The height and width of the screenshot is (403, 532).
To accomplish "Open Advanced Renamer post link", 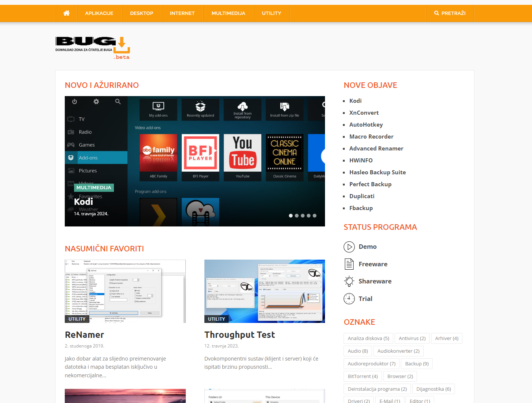I will (x=376, y=148).
